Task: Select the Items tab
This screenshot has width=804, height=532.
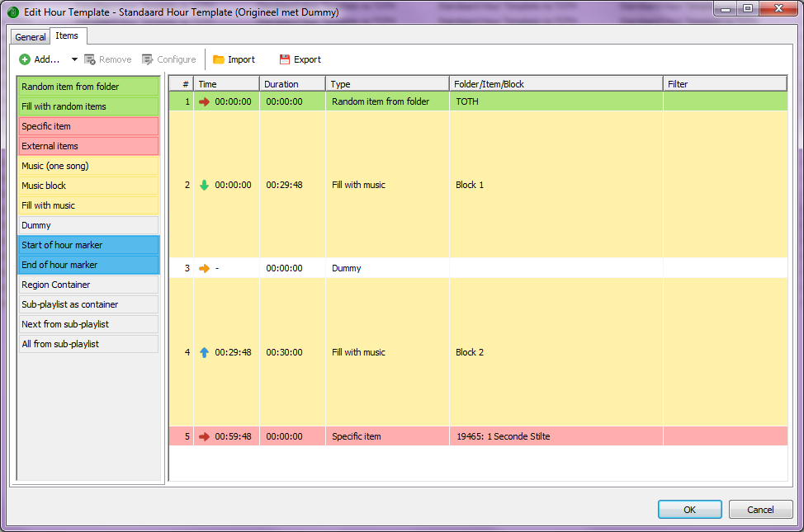Action: point(67,36)
